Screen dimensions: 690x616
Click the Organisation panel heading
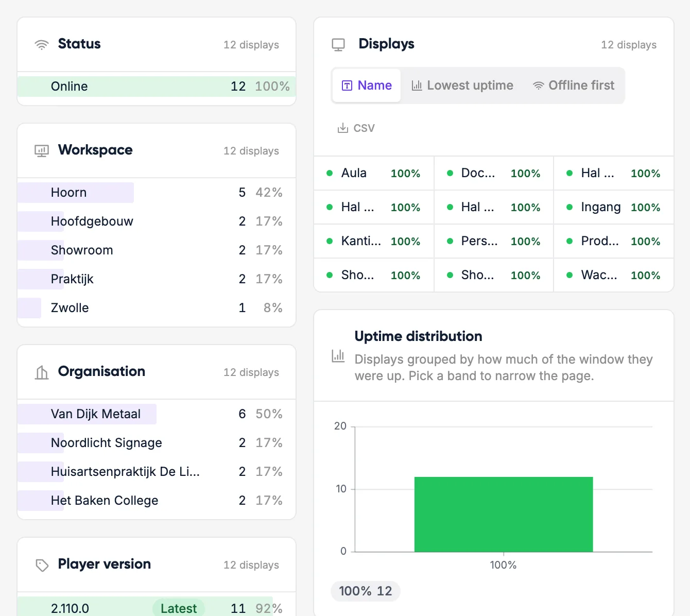click(x=101, y=371)
